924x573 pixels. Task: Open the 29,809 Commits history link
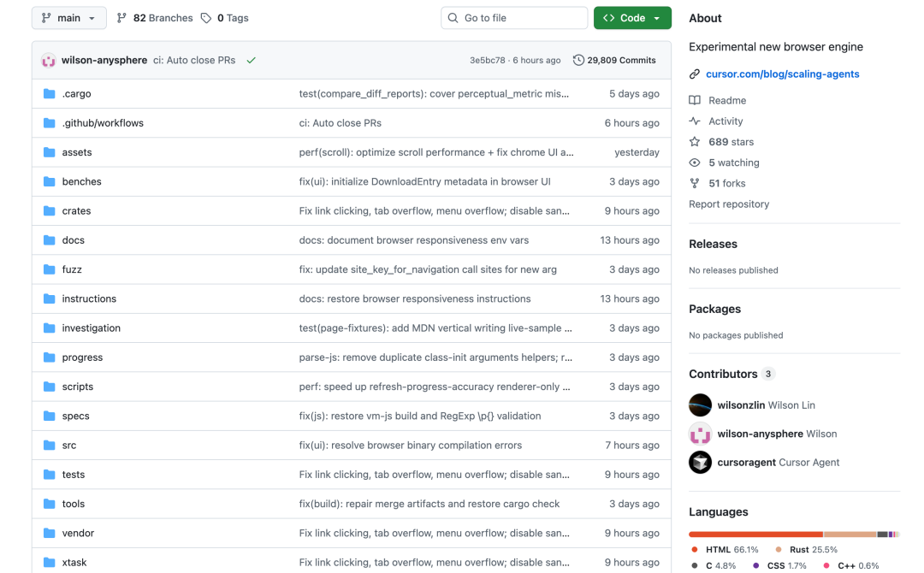[x=614, y=61]
